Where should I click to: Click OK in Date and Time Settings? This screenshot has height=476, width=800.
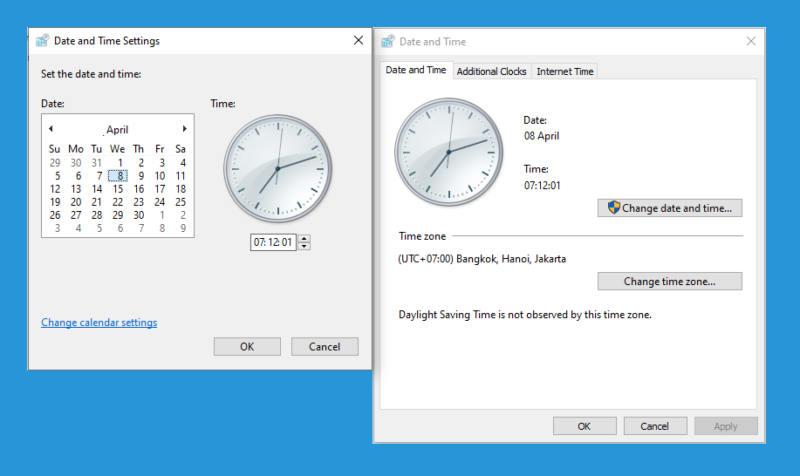pos(247,346)
